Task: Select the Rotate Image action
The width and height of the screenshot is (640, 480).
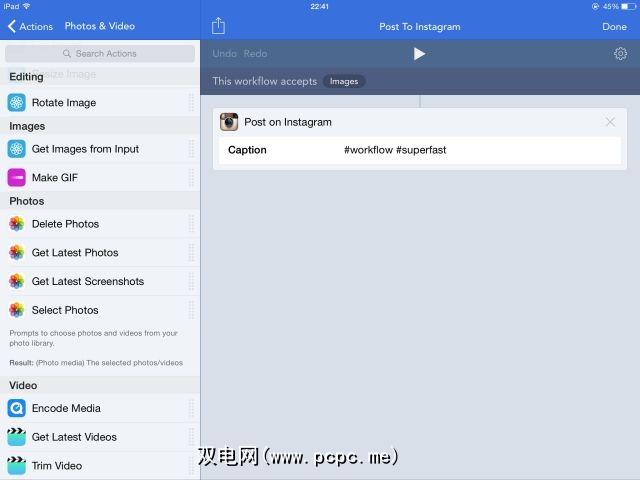Action: coord(100,102)
